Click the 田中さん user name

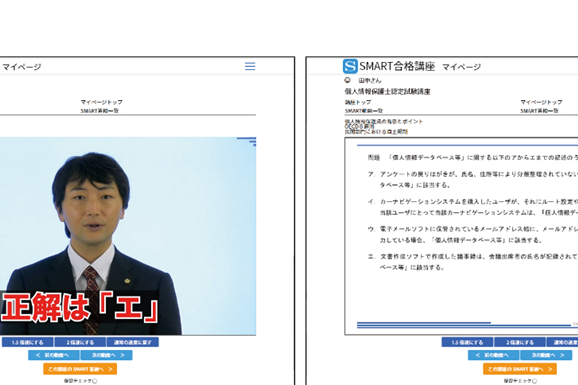370,80
